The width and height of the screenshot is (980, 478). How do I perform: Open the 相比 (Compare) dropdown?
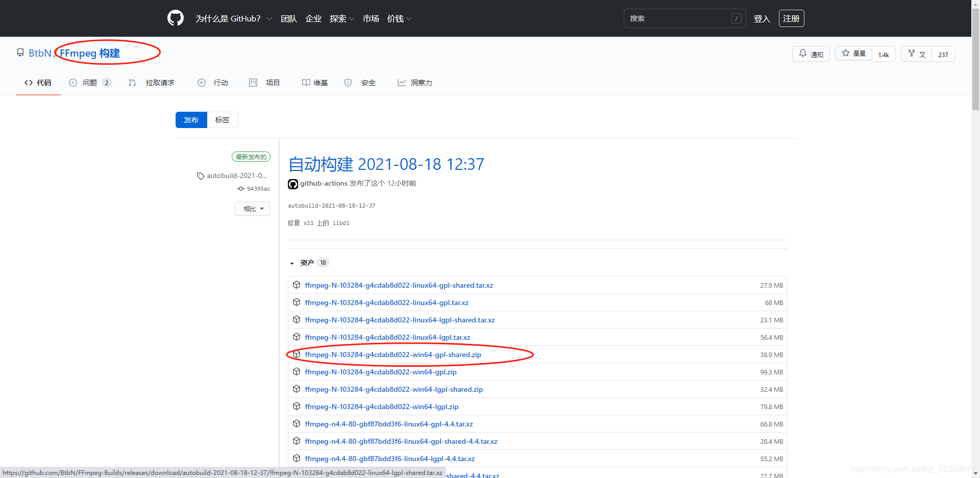coord(253,209)
